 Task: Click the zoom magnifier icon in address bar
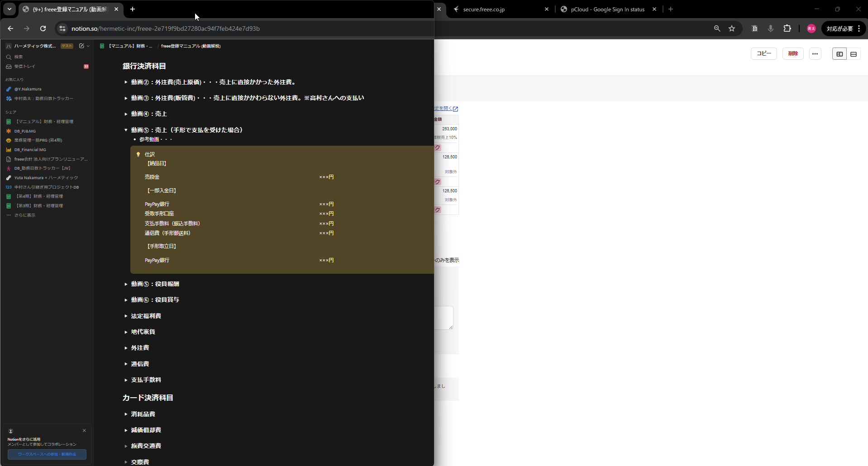717,29
